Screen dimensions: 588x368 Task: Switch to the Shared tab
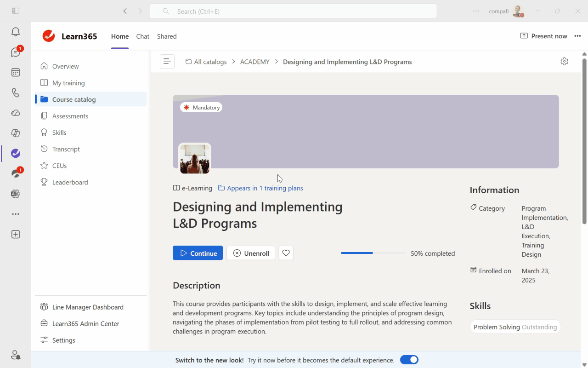(x=166, y=36)
